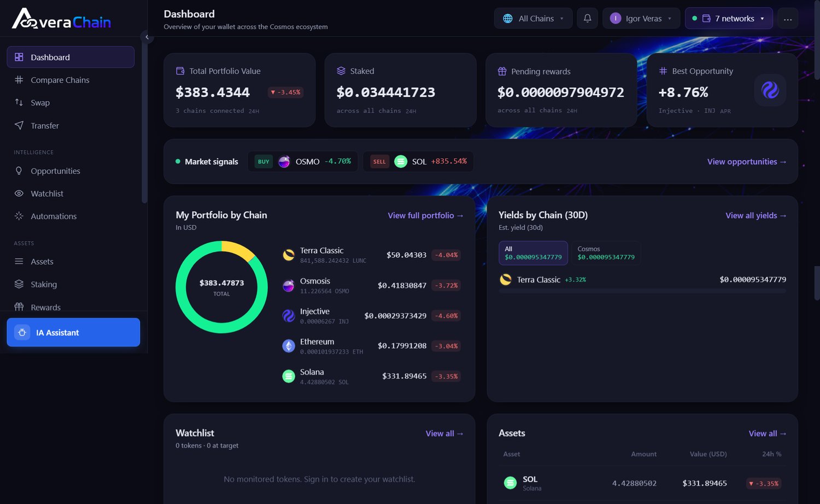The height and width of the screenshot is (504, 820).
Task: Collapse the sidebar with the chevron button
Action: coord(147,37)
